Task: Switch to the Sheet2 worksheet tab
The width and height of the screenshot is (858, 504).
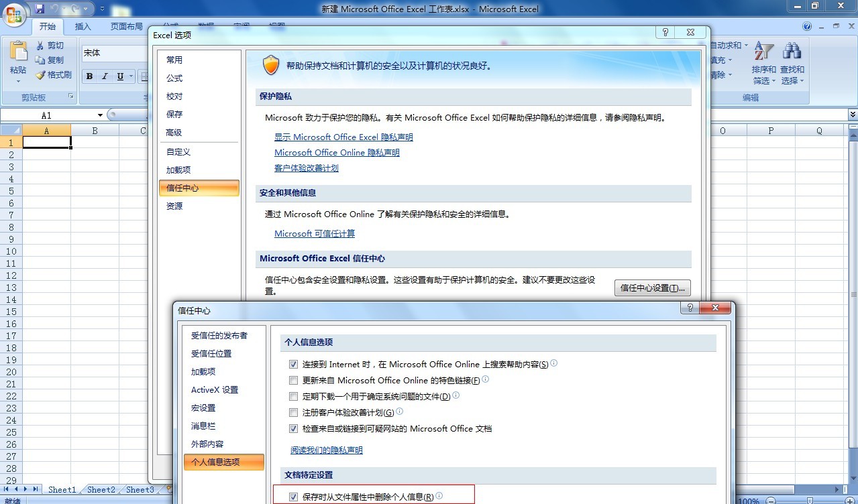Action: [x=101, y=490]
